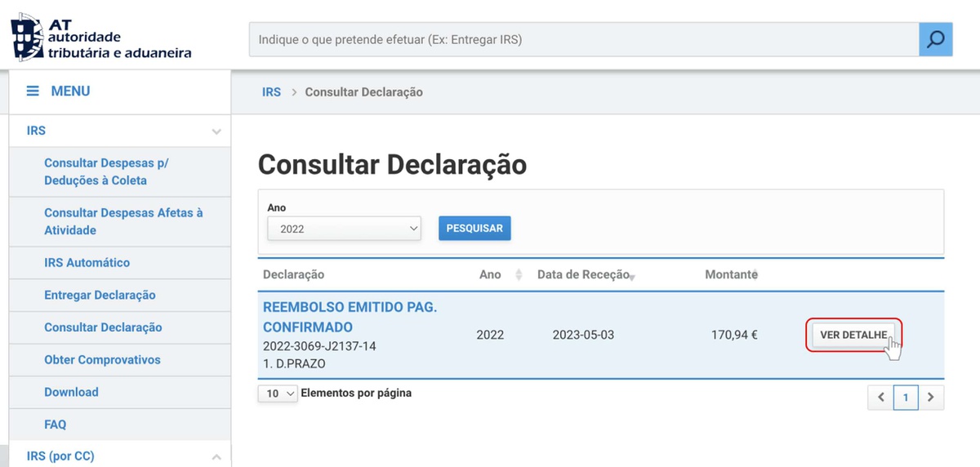This screenshot has height=467, width=980.
Task: Go to next page arrow
Action: [x=931, y=398]
